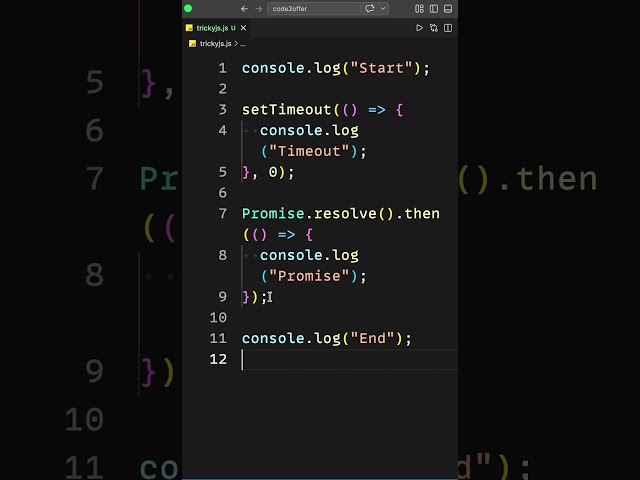Expand the breadcrumb ellipsis

pyautogui.click(x=243, y=44)
